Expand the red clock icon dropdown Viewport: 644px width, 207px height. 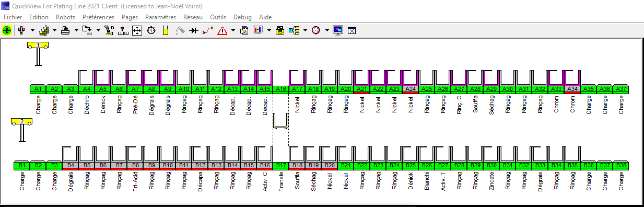coord(327,30)
